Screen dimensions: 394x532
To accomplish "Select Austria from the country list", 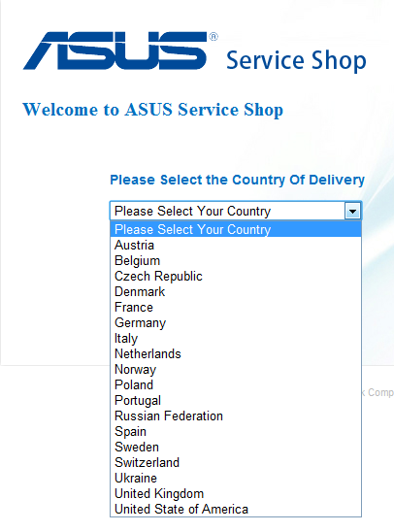I will [236, 245].
